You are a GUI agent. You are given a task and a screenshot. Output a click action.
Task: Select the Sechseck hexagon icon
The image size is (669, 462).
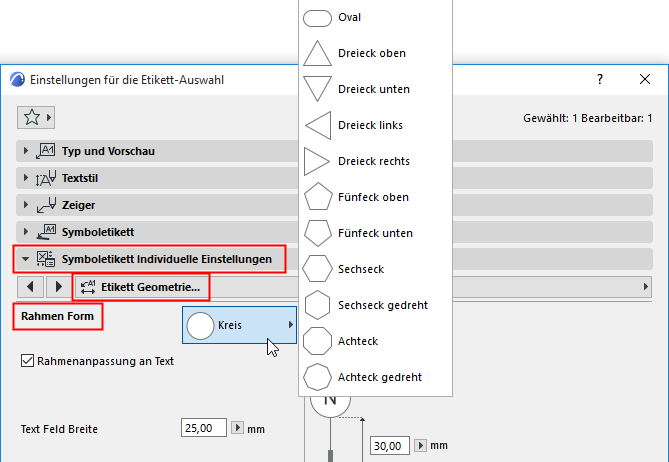point(317,269)
